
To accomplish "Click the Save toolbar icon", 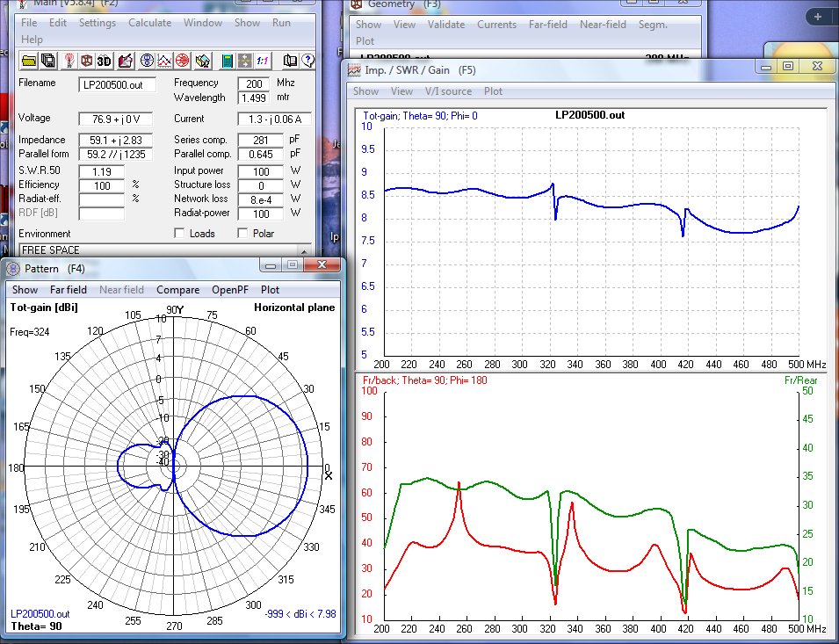I will (49, 61).
